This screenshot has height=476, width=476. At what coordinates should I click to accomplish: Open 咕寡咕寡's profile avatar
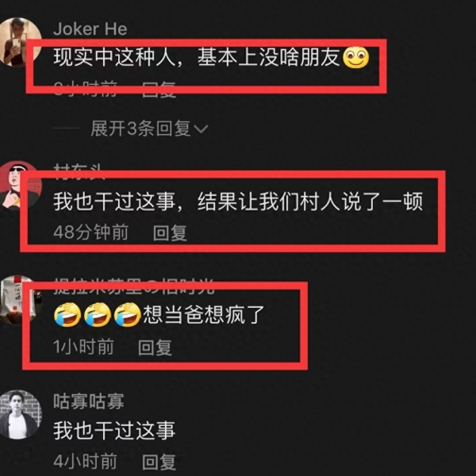[20, 415]
